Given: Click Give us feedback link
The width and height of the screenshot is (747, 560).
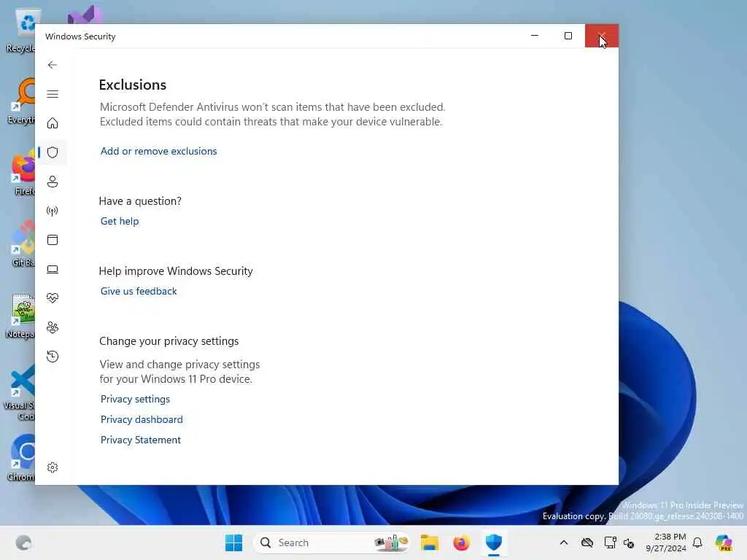Looking at the screenshot, I should coord(139,291).
